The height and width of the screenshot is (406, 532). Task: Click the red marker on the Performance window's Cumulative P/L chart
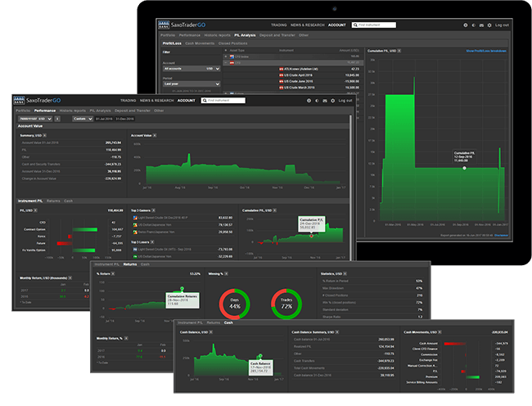312,236
